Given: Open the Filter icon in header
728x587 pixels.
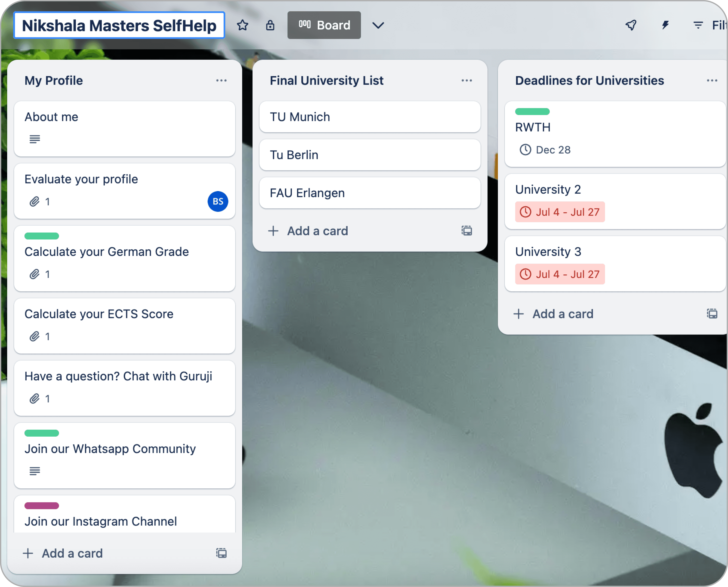Looking at the screenshot, I should [x=698, y=25].
